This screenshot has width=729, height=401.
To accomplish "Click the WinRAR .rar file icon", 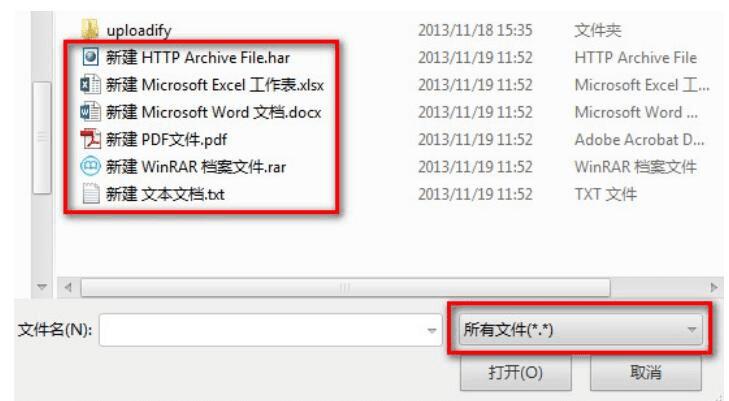I will [x=90, y=166].
